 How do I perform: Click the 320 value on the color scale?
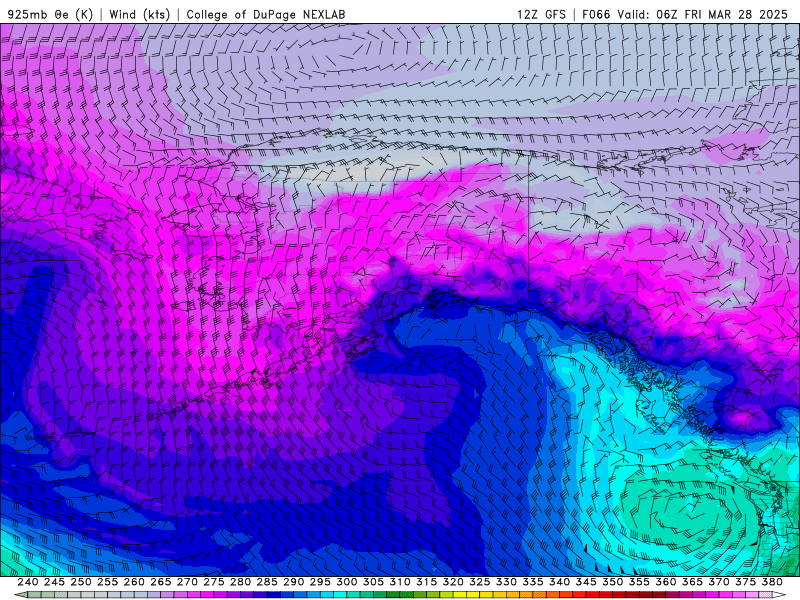coord(453,582)
